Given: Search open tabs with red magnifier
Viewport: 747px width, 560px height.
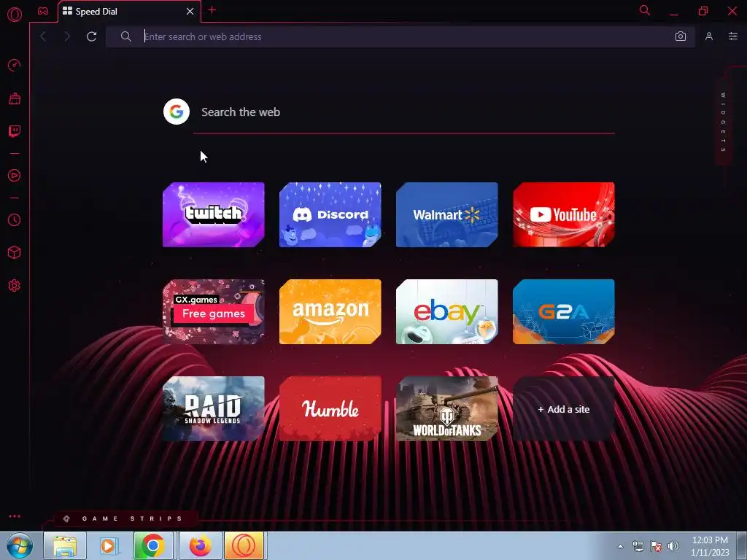Looking at the screenshot, I should coord(645,10).
